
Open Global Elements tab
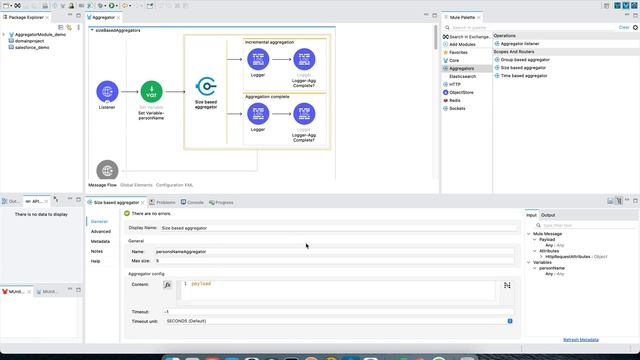click(x=136, y=185)
